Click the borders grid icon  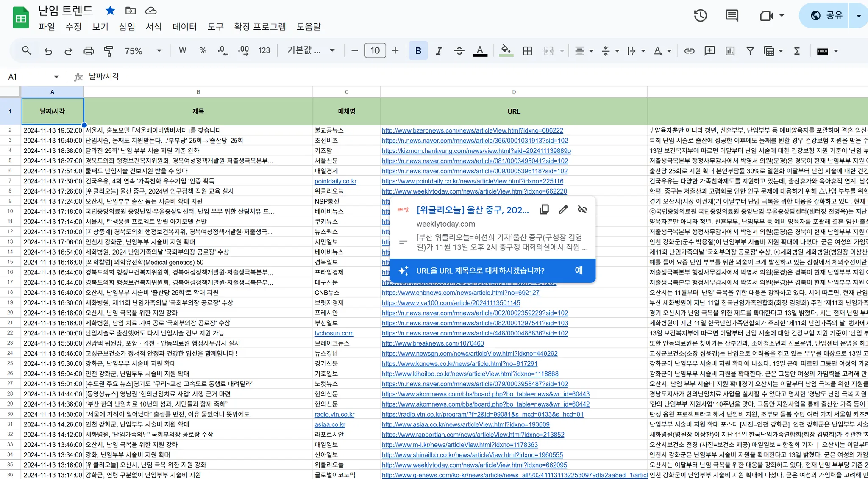coord(527,51)
